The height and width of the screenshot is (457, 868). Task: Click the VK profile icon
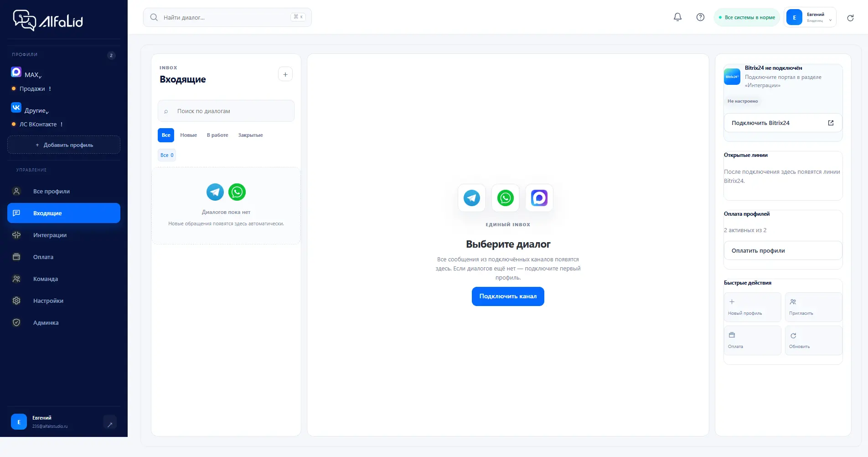point(16,107)
